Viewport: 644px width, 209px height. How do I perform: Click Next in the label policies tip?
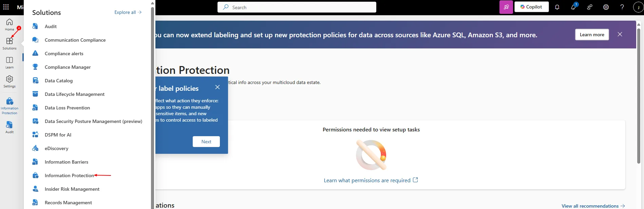[x=206, y=142]
